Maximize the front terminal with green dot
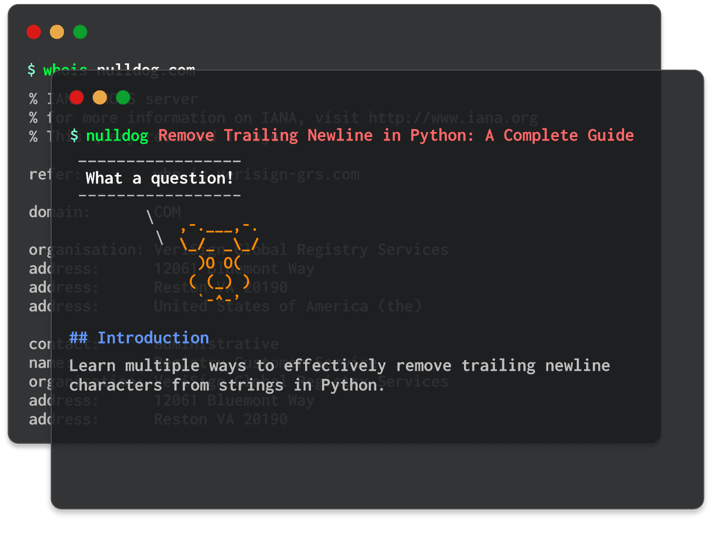 click(123, 97)
